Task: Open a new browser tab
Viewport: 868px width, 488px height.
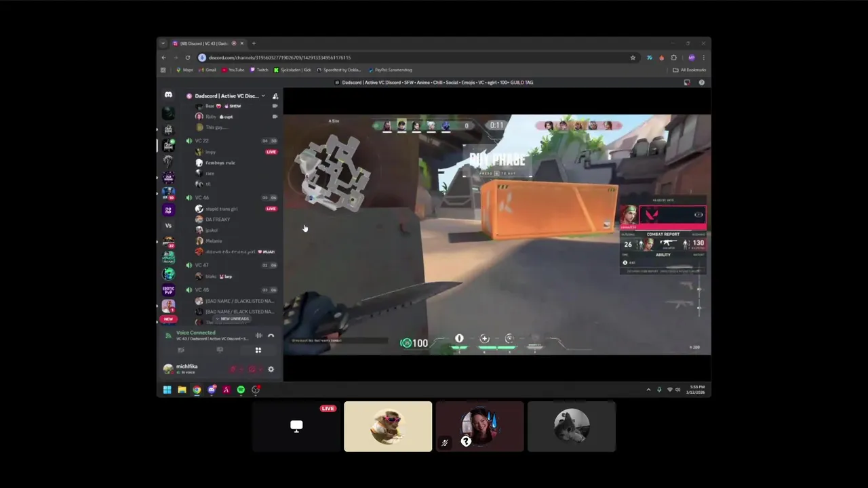Action: click(254, 43)
